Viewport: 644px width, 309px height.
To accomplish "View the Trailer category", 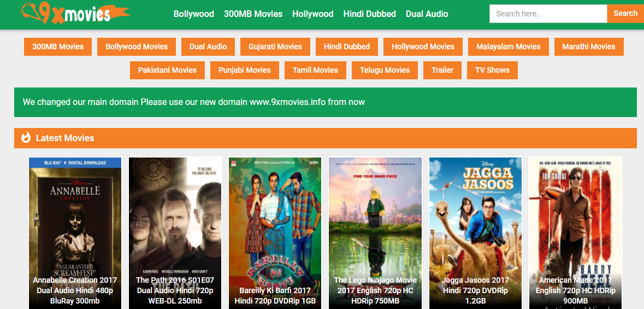I will [442, 70].
